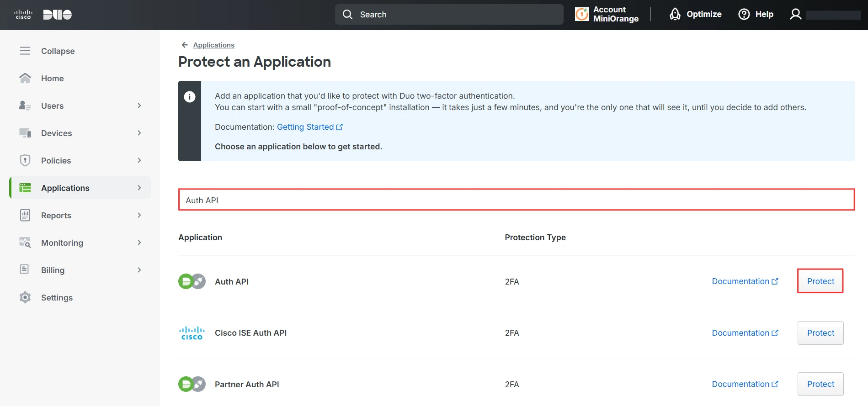The width and height of the screenshot is (868, 406).
Task: Expand the Users submenu chevron
Action: coord(139,105)
